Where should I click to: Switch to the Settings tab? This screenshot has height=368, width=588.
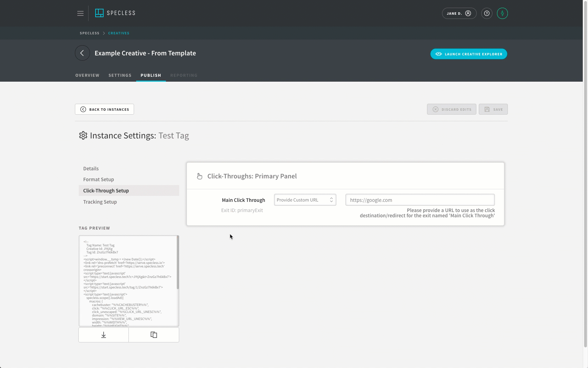(120, 75)
